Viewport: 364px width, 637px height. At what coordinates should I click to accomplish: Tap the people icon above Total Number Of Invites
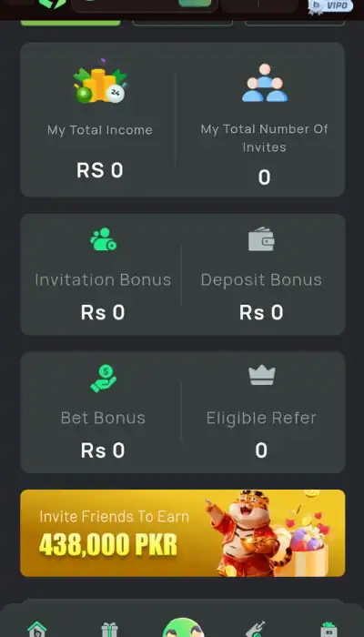265,83
